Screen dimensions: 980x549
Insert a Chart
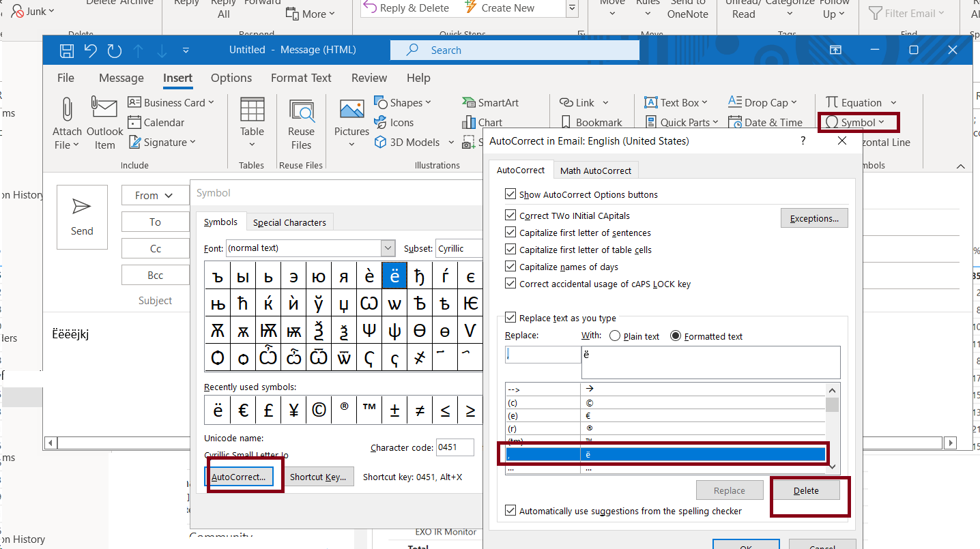click(x=482, y=123)
